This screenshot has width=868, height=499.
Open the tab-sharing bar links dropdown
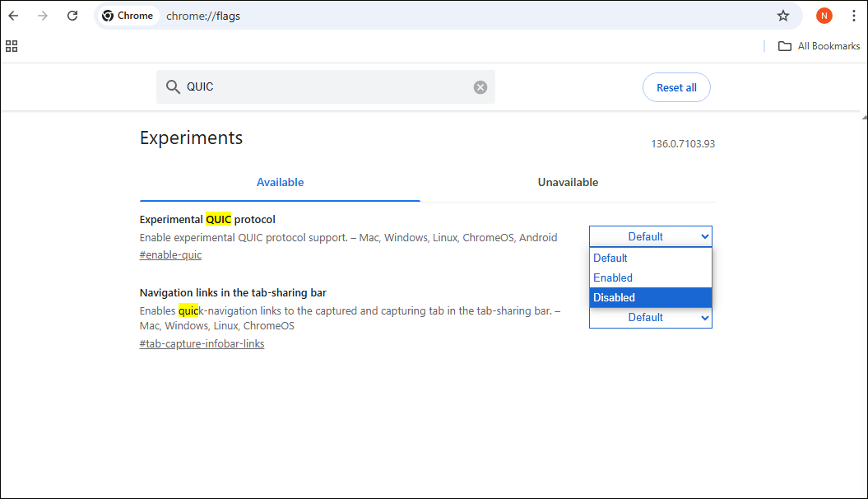pyautogui.click(x=650, y=318)
